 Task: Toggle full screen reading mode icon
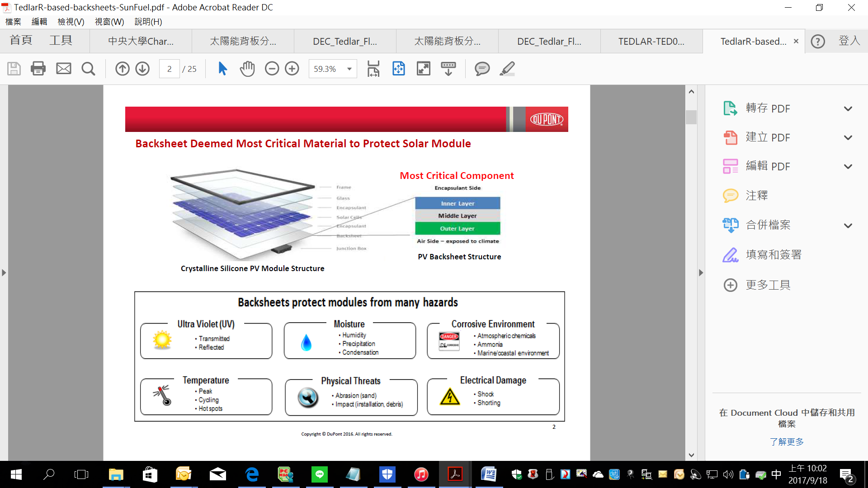point(423,69)
